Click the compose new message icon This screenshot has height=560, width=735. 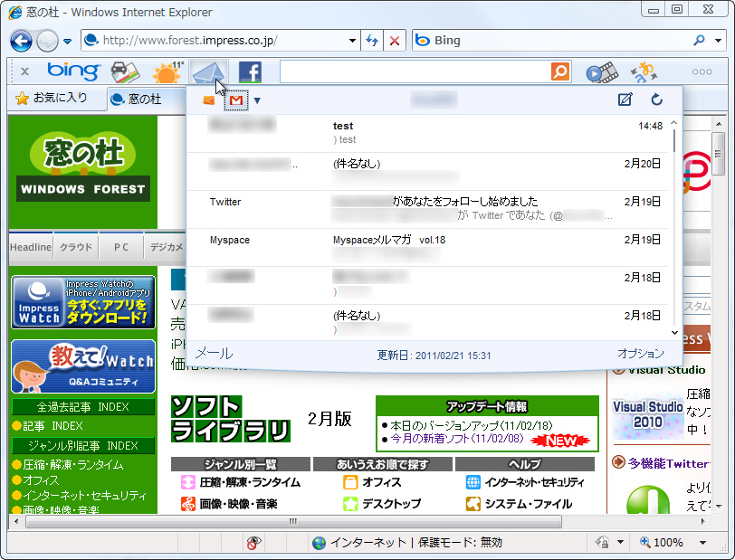pyautogui.click(x=625, y=100)
